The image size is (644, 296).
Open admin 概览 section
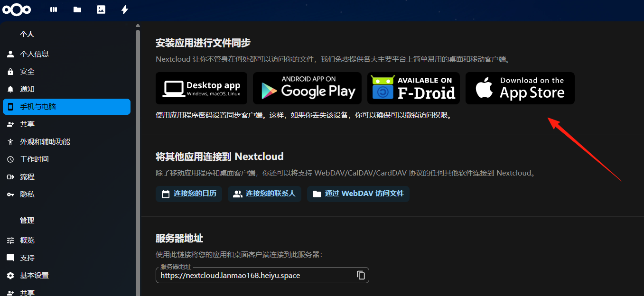coord(66,240)
